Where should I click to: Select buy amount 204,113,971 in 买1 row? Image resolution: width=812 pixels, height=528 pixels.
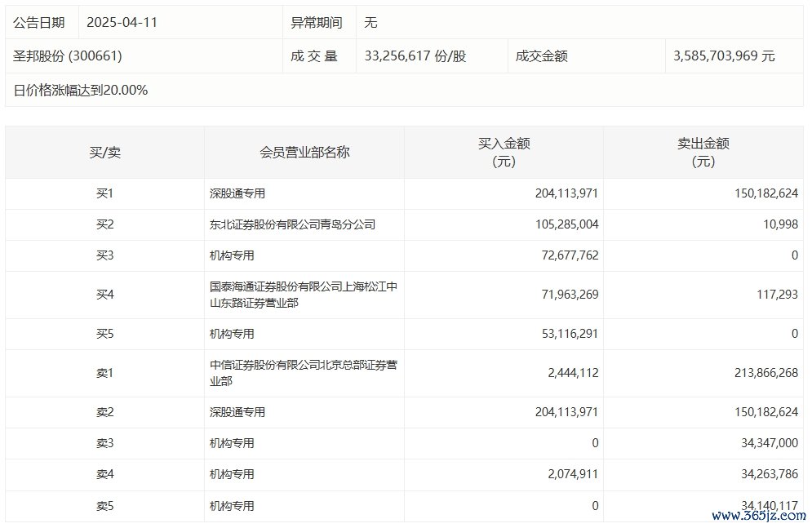pos(566,193)
